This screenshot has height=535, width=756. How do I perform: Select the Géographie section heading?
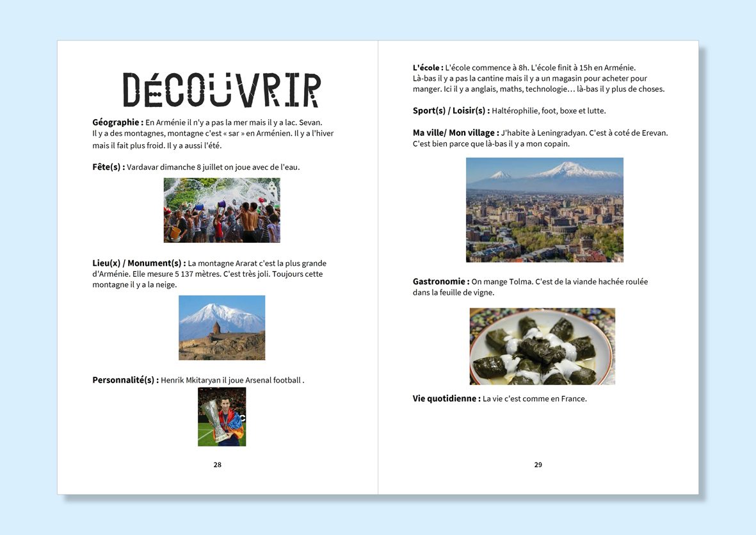pos(118,122)
